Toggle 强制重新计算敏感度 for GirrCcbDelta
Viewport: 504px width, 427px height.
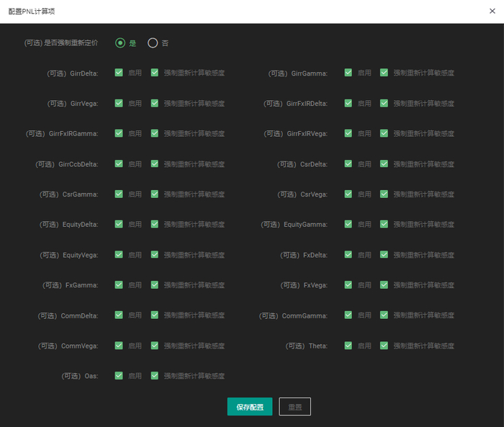(155, 163)
